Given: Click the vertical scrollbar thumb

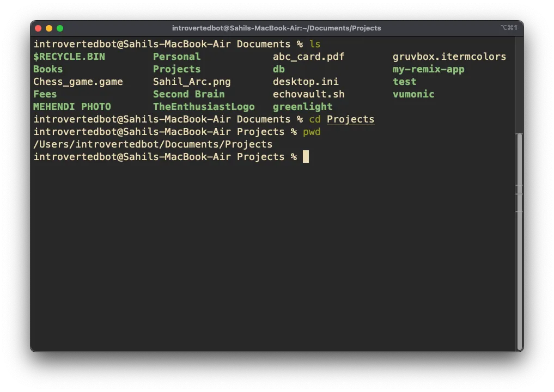Looking at the screenshot, I should point(519,240).
